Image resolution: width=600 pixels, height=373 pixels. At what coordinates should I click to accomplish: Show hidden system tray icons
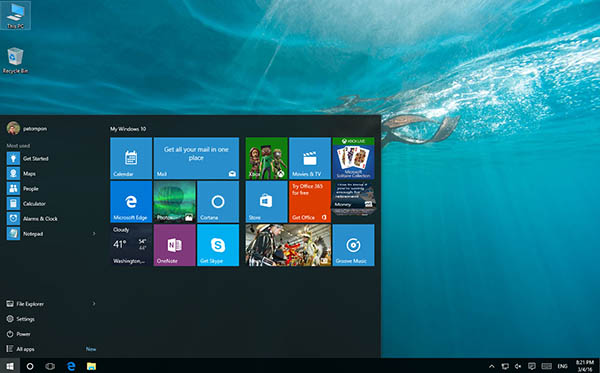(x=492, y=366)
